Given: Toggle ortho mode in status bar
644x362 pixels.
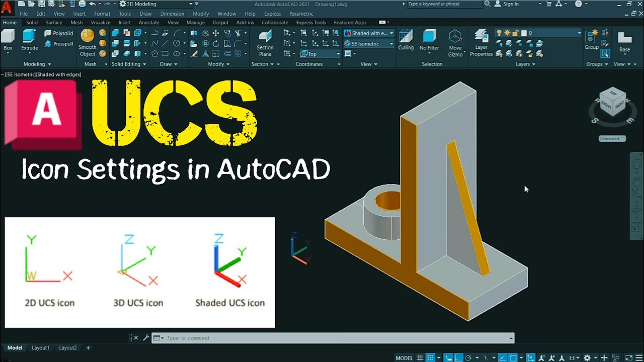Looking at the screenshot, I should click(458, 357).
